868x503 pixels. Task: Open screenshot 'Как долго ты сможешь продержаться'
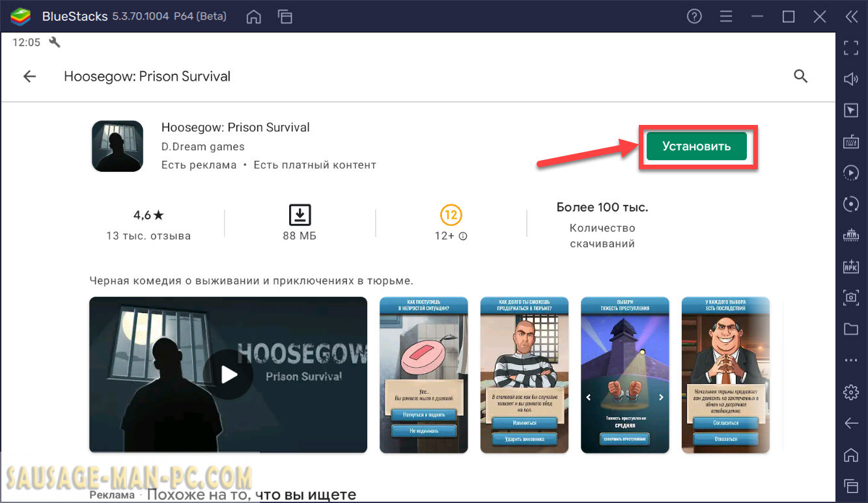tap(524, 375)
